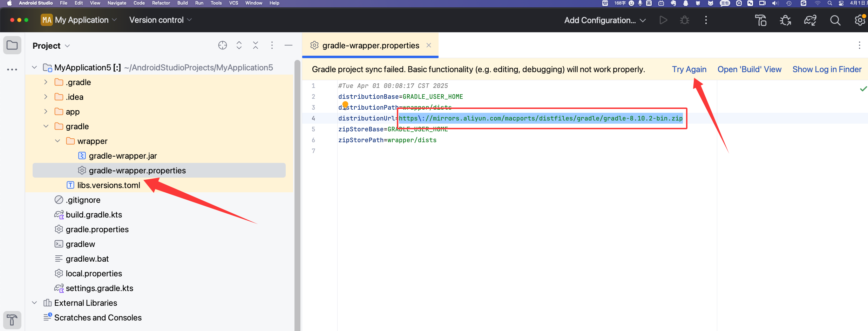The image size is (868, 331).
Task: Click the Try Again link
Action: 689,69
